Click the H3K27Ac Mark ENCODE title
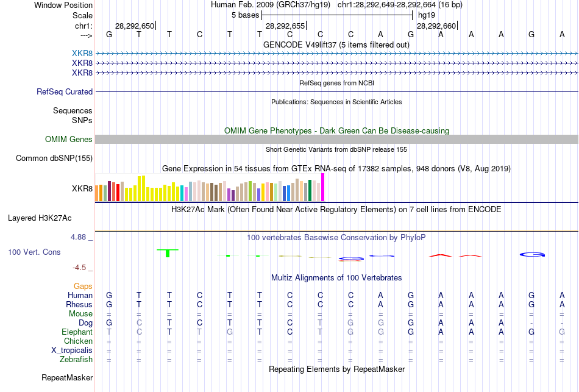Screen dimensions: 579x392 [336, 210]
